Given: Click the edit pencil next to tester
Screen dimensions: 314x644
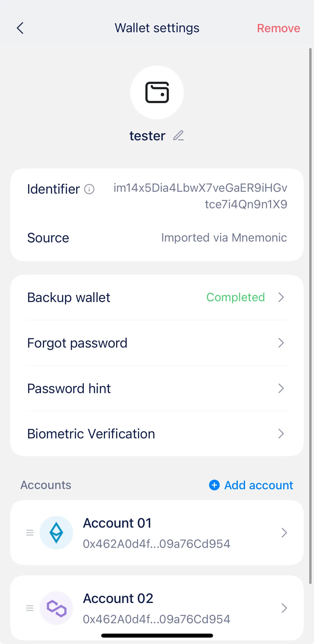Looking at the screenshot, I should coord(178,136).
